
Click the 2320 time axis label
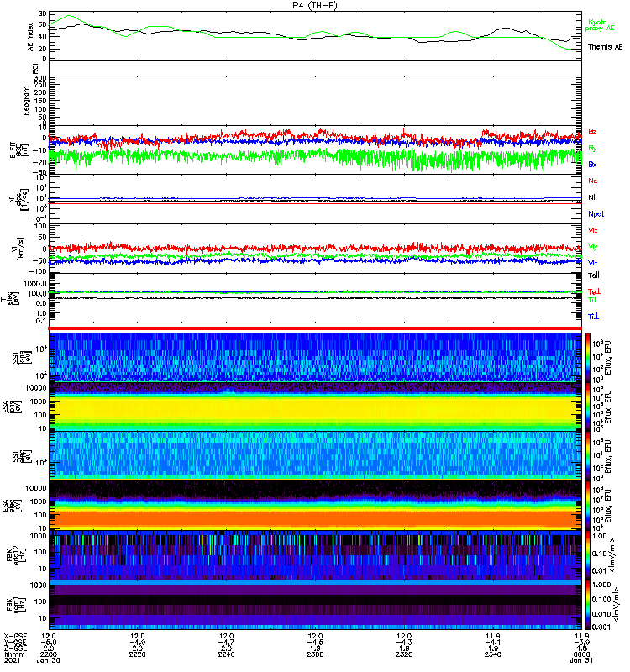pyautogui.click(x=404, y=654)
